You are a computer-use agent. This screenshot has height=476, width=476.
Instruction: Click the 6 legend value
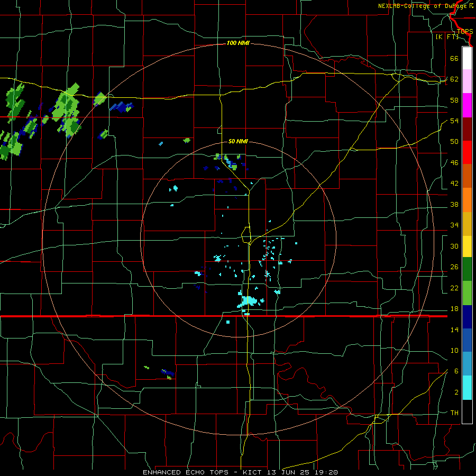(456, 371)
